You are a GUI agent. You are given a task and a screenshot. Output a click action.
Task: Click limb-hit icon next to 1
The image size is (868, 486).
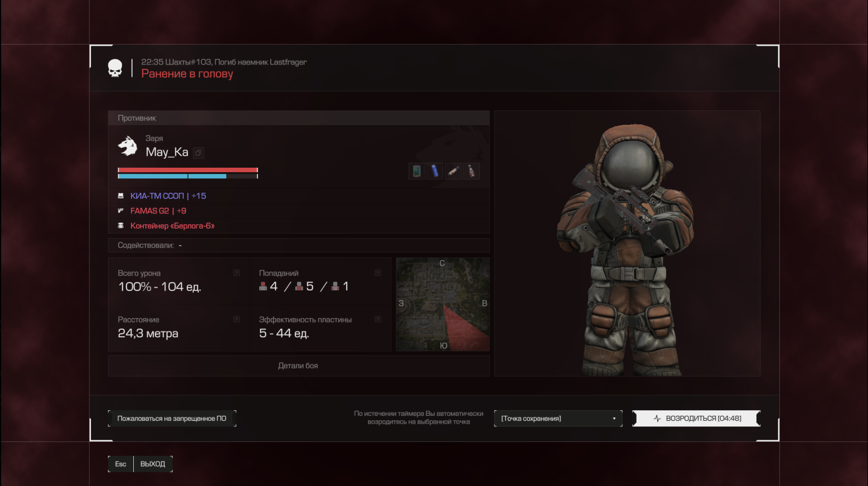[x=335, y=286]
